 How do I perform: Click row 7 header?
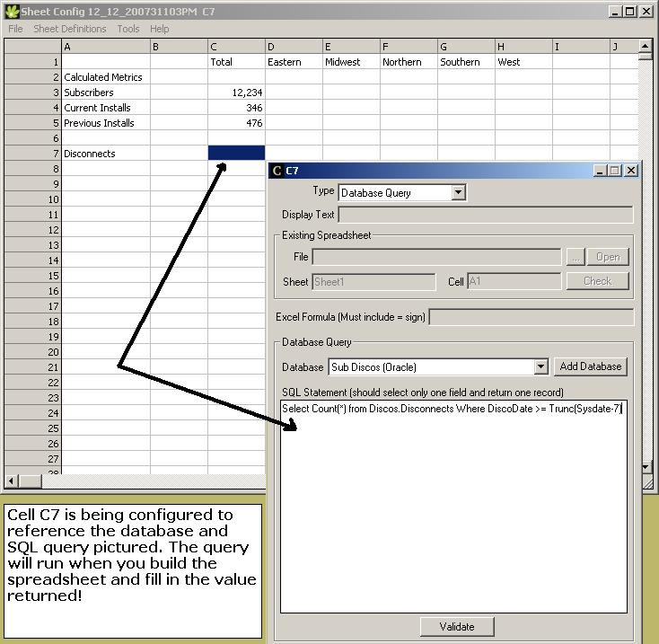[x=33, y=153]
